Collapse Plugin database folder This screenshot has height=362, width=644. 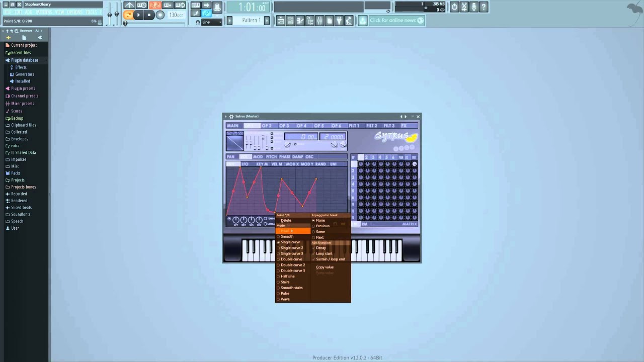24,60
